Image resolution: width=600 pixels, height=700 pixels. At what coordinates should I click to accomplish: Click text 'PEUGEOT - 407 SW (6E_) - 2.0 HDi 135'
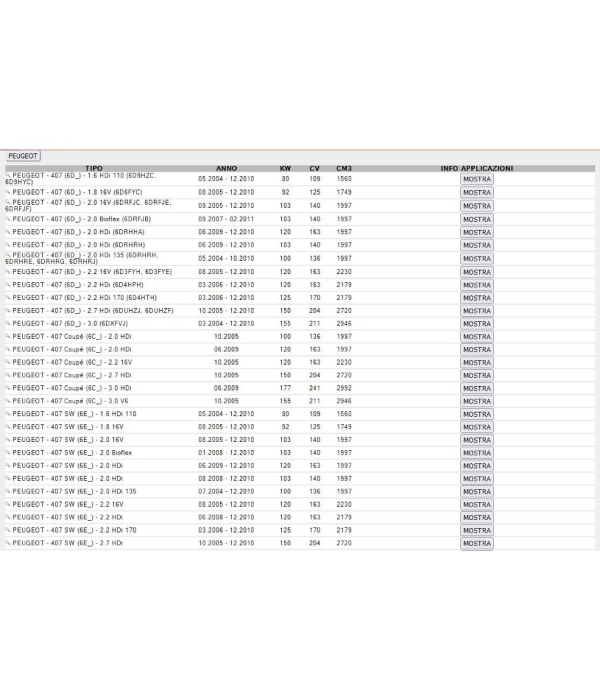[75, 491]
